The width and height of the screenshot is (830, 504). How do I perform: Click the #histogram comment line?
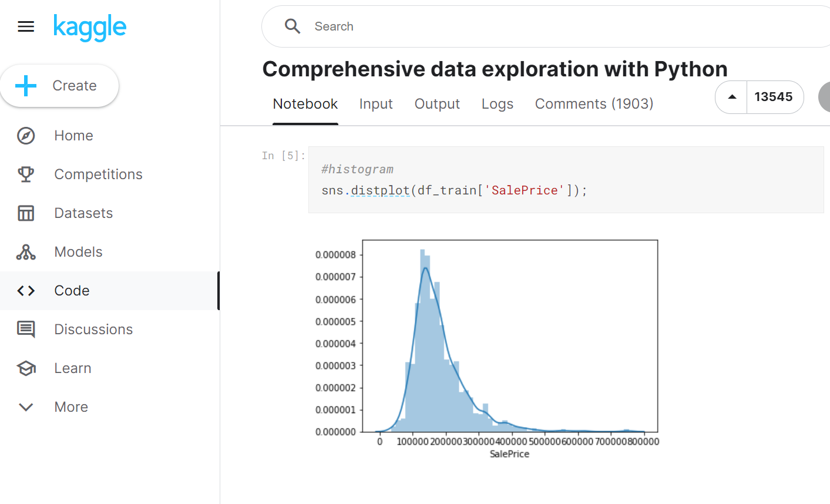(357, 169)
